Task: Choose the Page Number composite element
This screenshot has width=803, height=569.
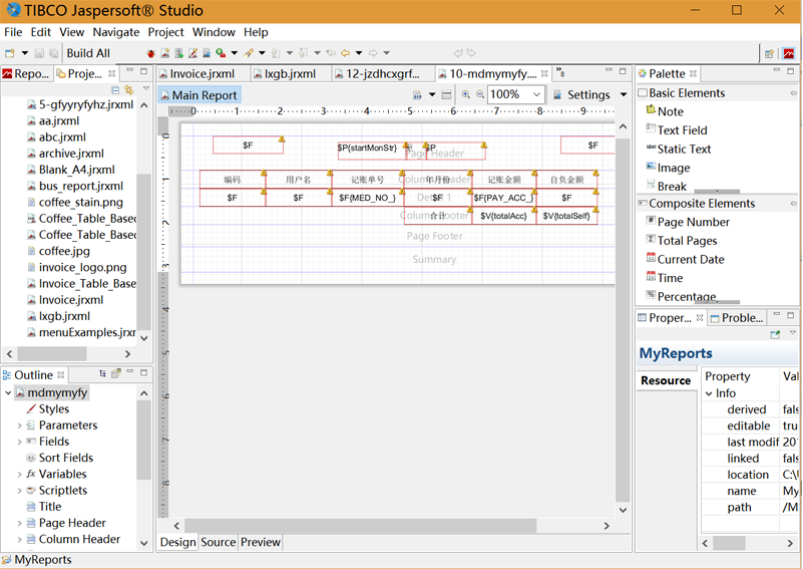Action: (x=692, y=222)
